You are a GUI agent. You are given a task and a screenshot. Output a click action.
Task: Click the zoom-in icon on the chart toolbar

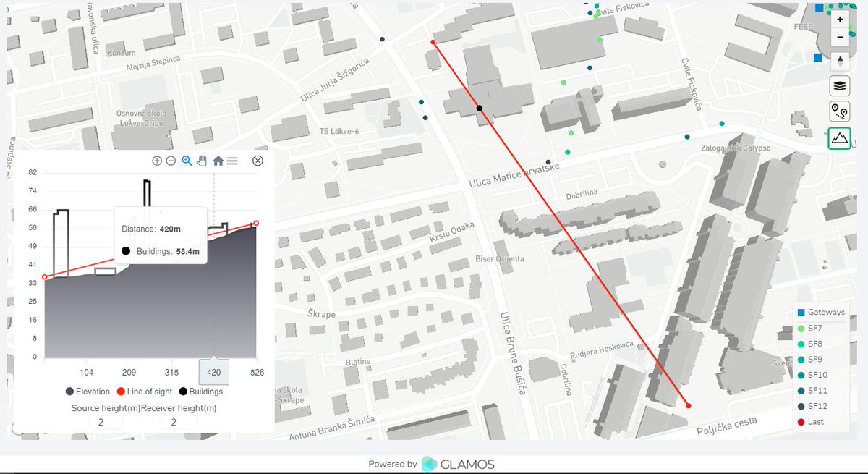(156, 161)
